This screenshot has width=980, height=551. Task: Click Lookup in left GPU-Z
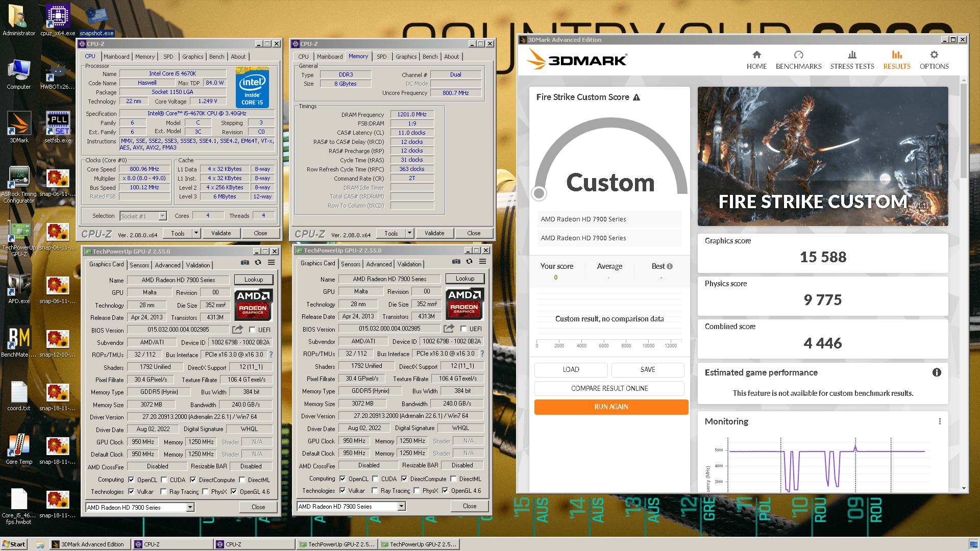[254, 280]
